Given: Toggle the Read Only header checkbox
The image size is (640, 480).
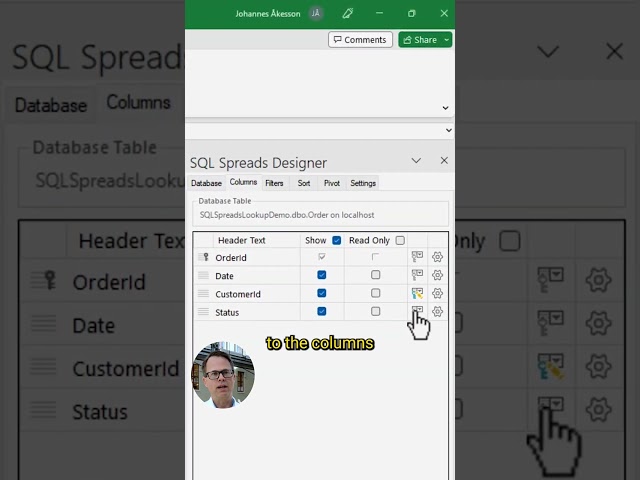Looking at the screenshot, I should pos(400,240).
